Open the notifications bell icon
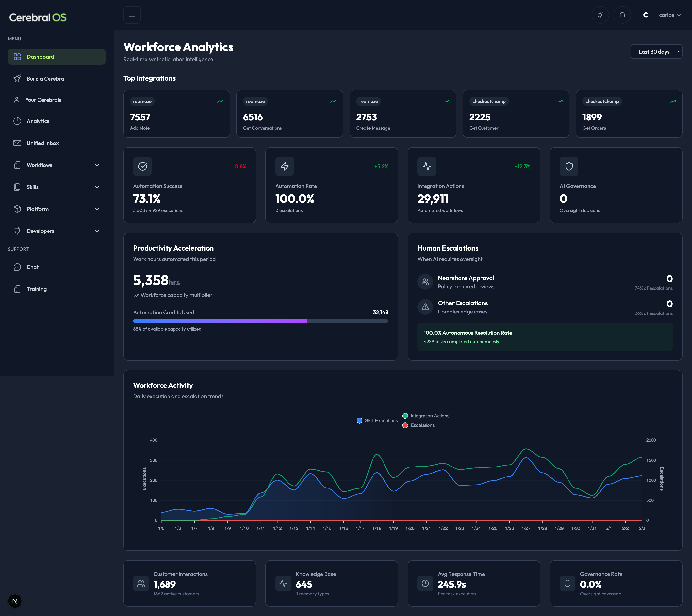 coord(622,15)
